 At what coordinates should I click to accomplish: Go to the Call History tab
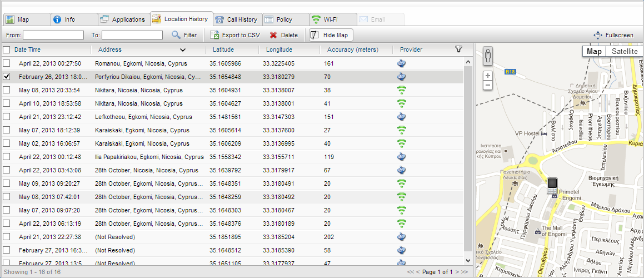point(237,19)
